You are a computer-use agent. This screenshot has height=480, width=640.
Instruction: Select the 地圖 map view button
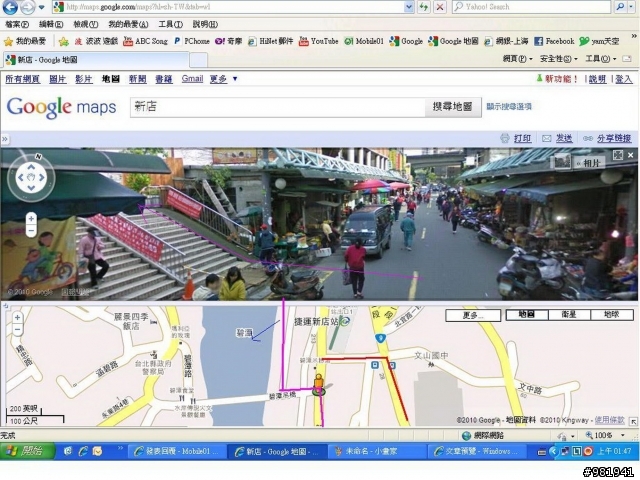click(527, 314)
